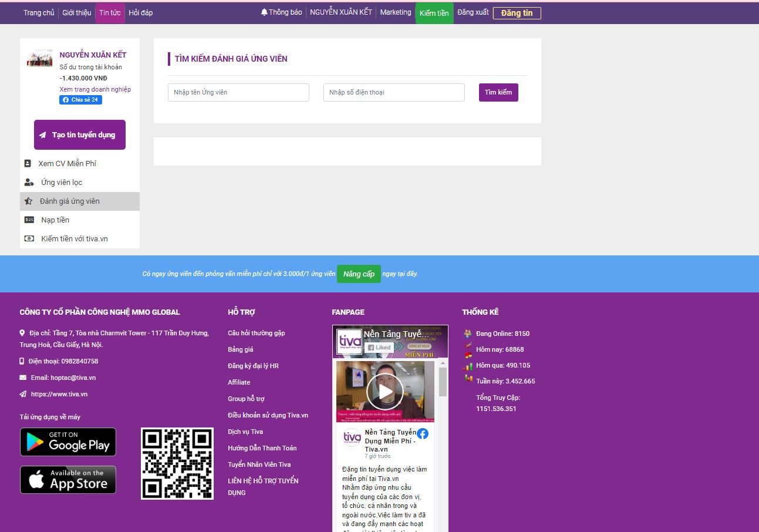Open the App Store download badge
This screenshot has height=532, width=759.
68,480
